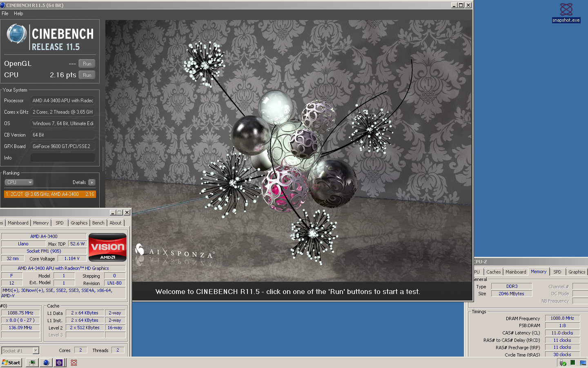The image size is (588, 368).
Task: Select Memory tab in right CPU-Z window
Action: (x=539, y=272)
